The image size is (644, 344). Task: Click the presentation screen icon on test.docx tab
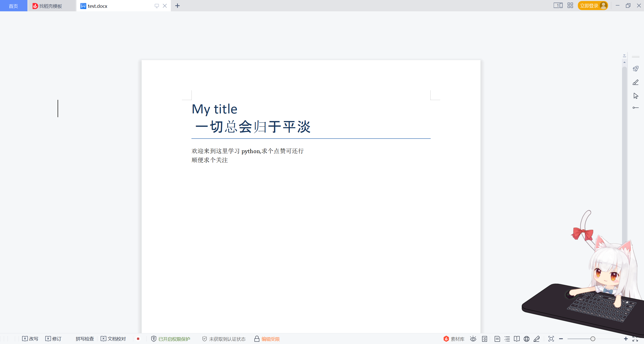[x=157, y=6]
